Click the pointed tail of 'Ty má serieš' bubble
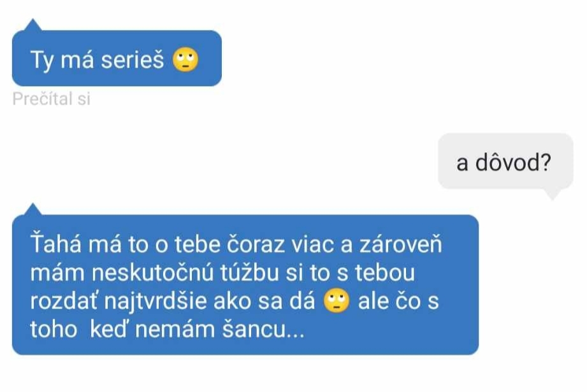 tap(33, 25)
